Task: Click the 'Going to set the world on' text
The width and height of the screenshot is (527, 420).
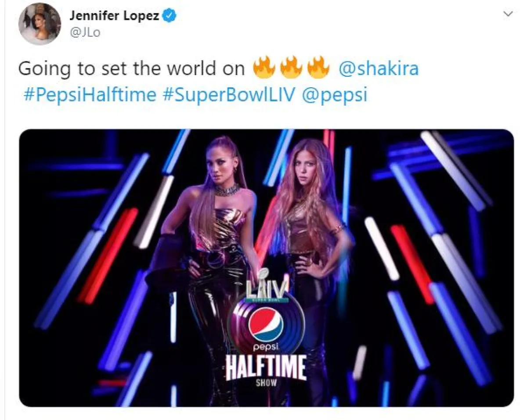Action: pos(131,69)
